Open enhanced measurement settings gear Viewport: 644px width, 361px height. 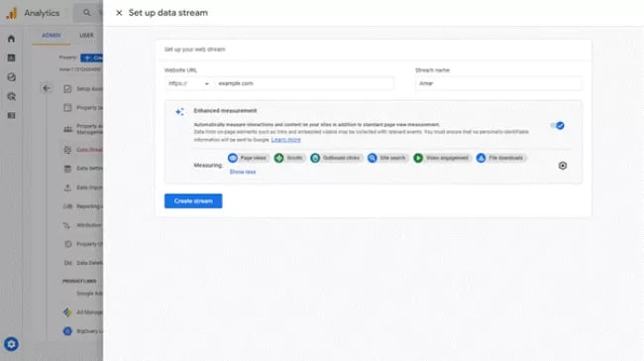(x=563, y=166)
